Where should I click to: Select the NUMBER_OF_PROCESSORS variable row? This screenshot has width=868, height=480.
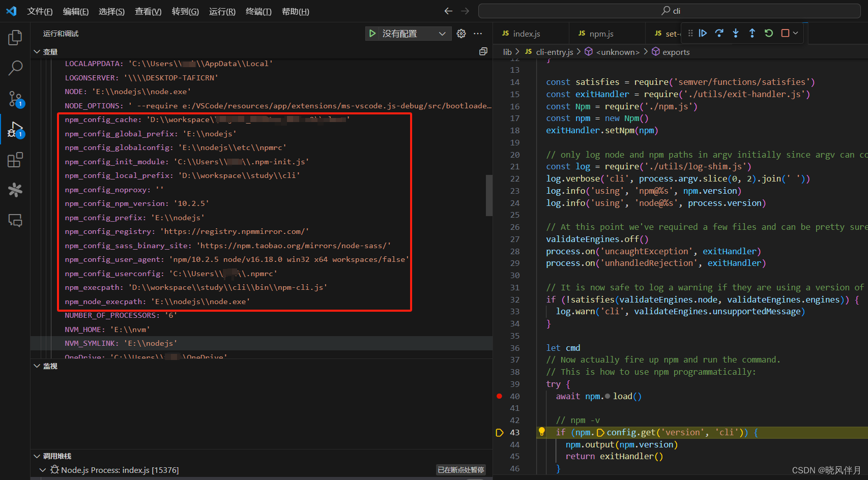262,315
